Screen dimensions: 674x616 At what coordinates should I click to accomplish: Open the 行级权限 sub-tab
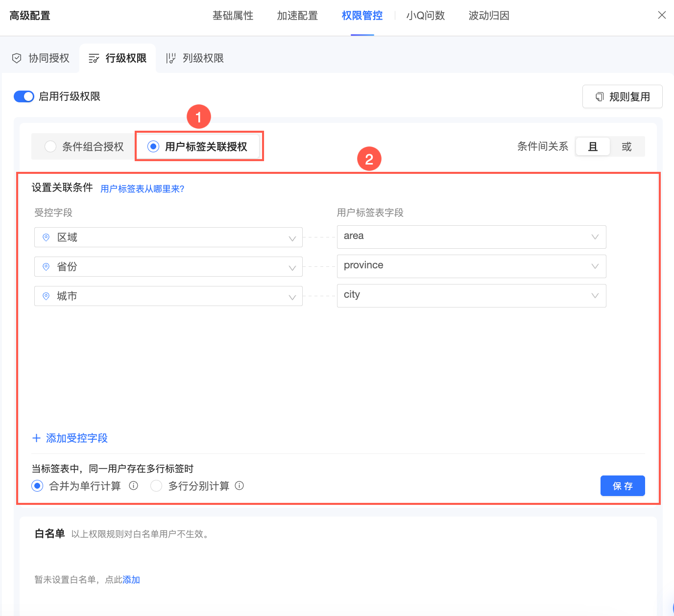tap(118, 58)
